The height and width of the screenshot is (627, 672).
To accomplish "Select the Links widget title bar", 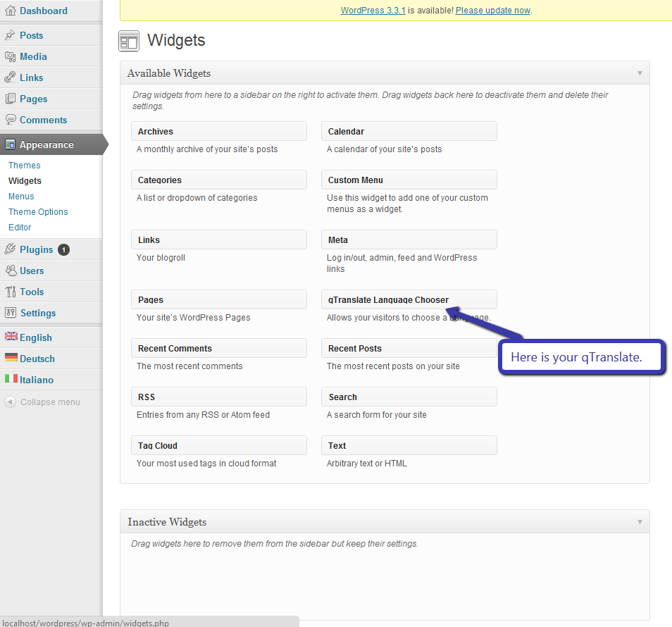I will (219, 240).
